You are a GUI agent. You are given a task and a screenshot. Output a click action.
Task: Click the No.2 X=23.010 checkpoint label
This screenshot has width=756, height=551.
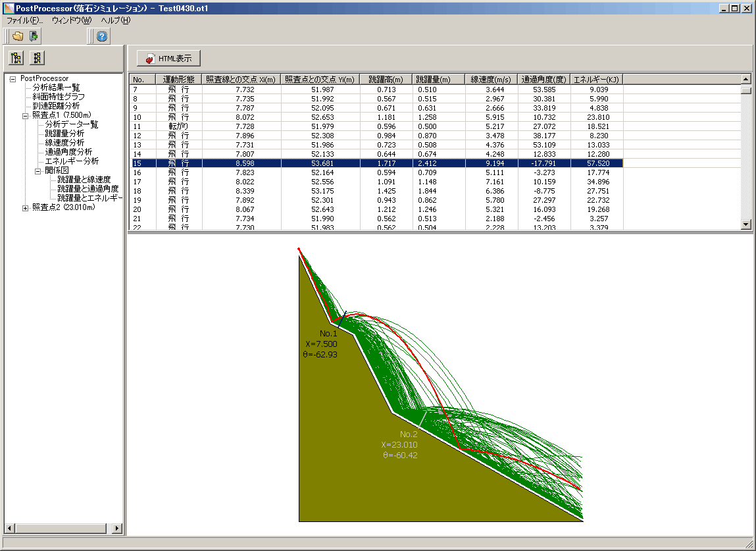coord(399,445)
